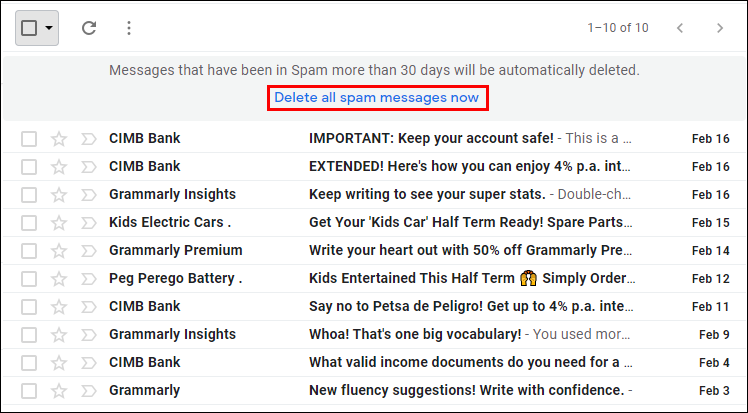Go to the previous page of messages

680,28
